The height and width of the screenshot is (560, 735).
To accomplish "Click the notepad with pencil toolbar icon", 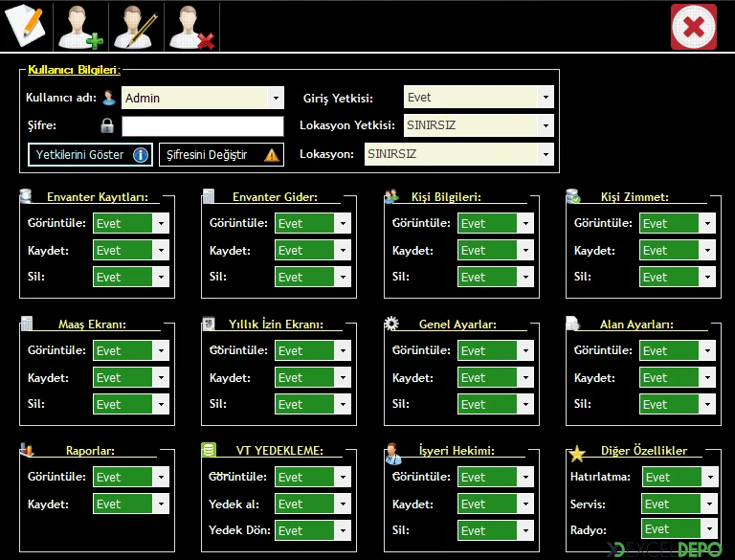I will (x=25, y=26).
